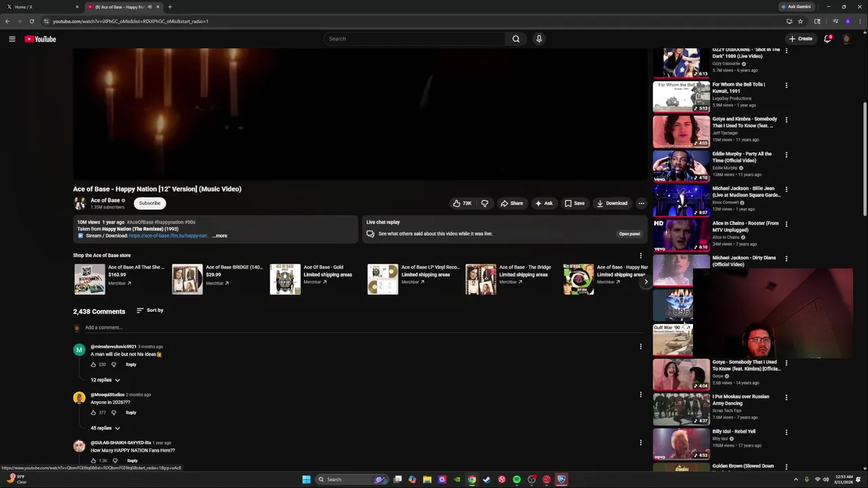This screenshot has height=488, width=868.
Task: Open Steam from the taskbar
Action: point(487,479)
